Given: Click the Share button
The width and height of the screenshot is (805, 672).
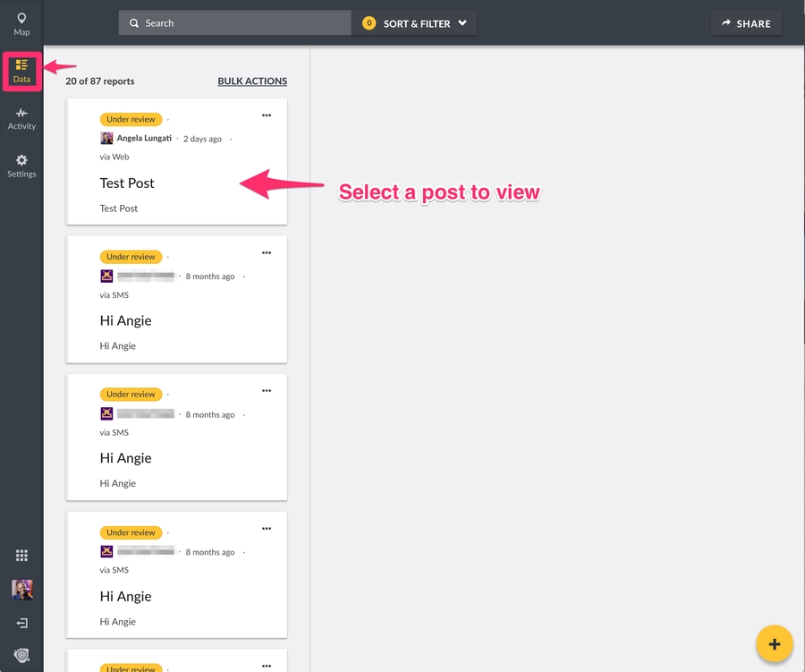Looking at the screenshot, I should 746,23.
